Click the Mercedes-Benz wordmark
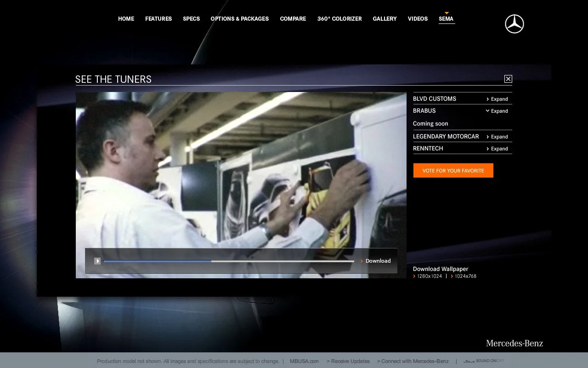The image size is (588, 368). (x=514, y=343)
